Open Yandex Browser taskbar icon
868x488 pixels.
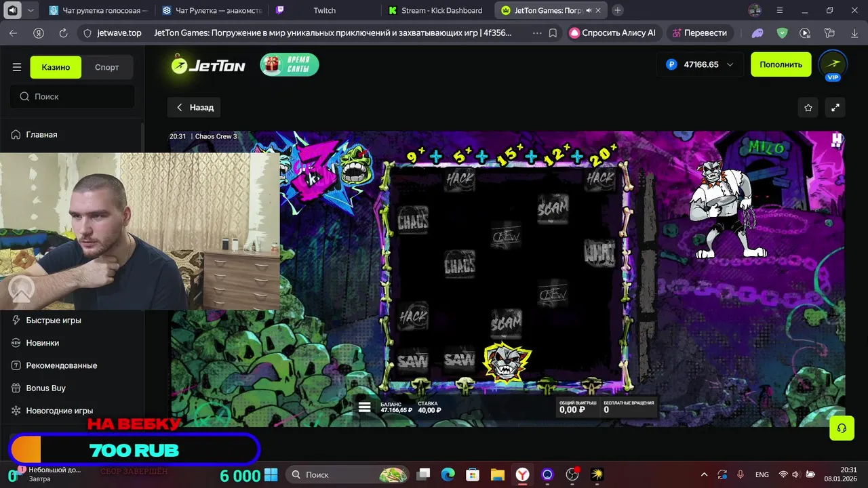[x=523, y=474]
